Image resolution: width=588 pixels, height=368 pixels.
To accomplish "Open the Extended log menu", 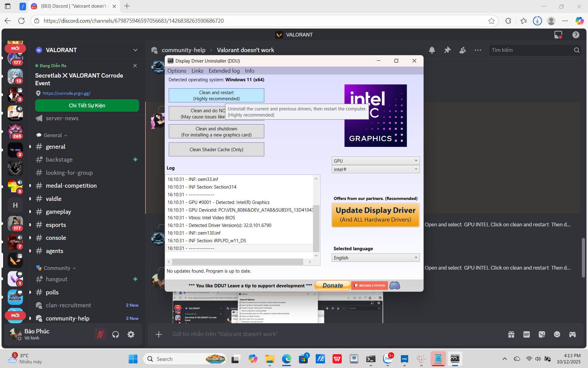I will pos(224,71).
